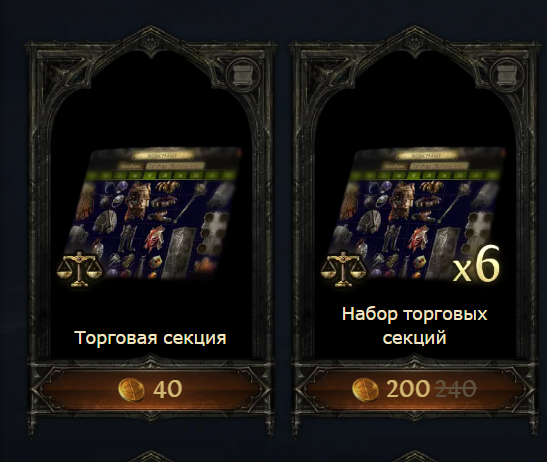547x462 pixels.
Task: Click the Набор торговых секций title text
Action: point(414,326)
